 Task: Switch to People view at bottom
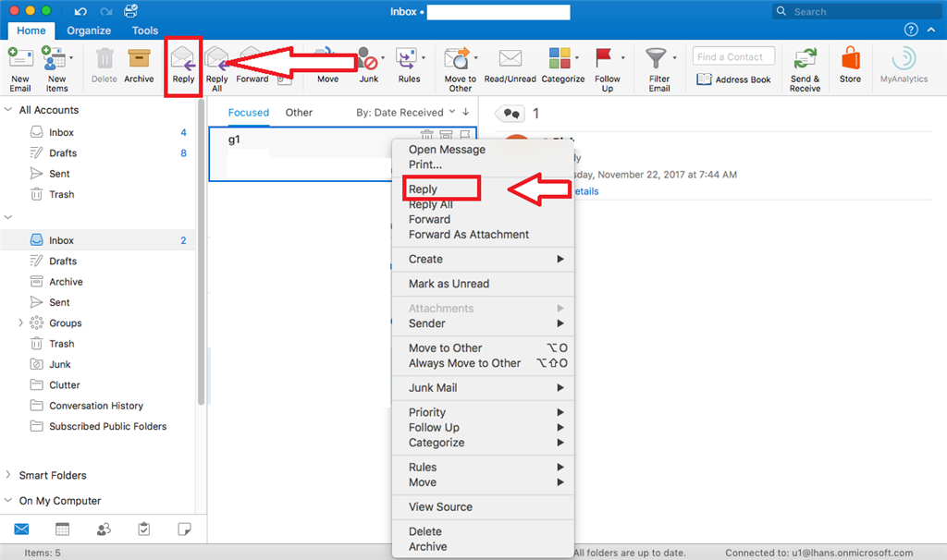tap(104, 530)
